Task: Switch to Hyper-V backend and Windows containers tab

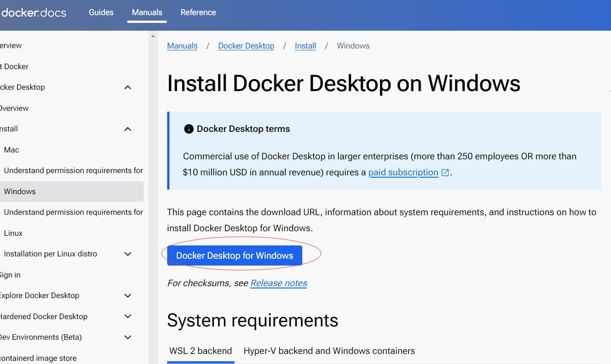Action: (x=329, y=351)
